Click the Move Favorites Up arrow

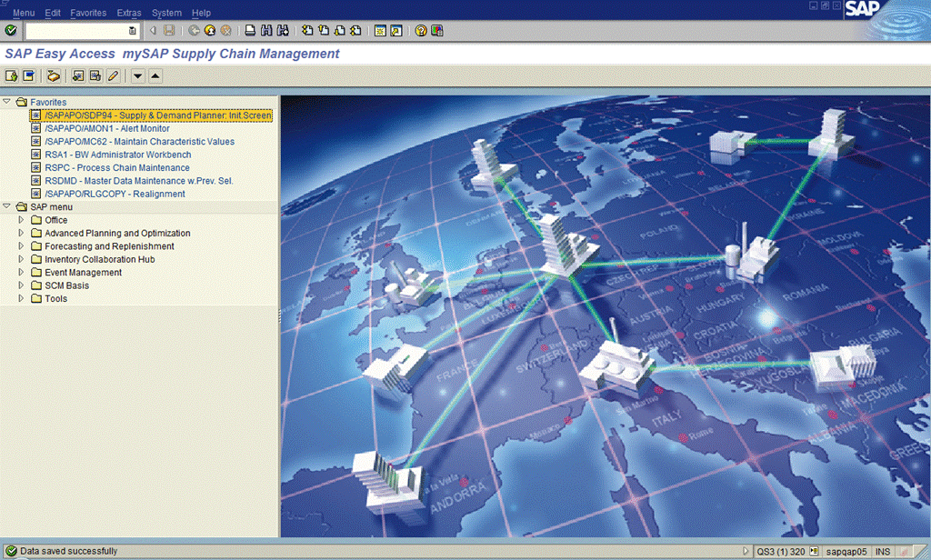coord(155,76)
